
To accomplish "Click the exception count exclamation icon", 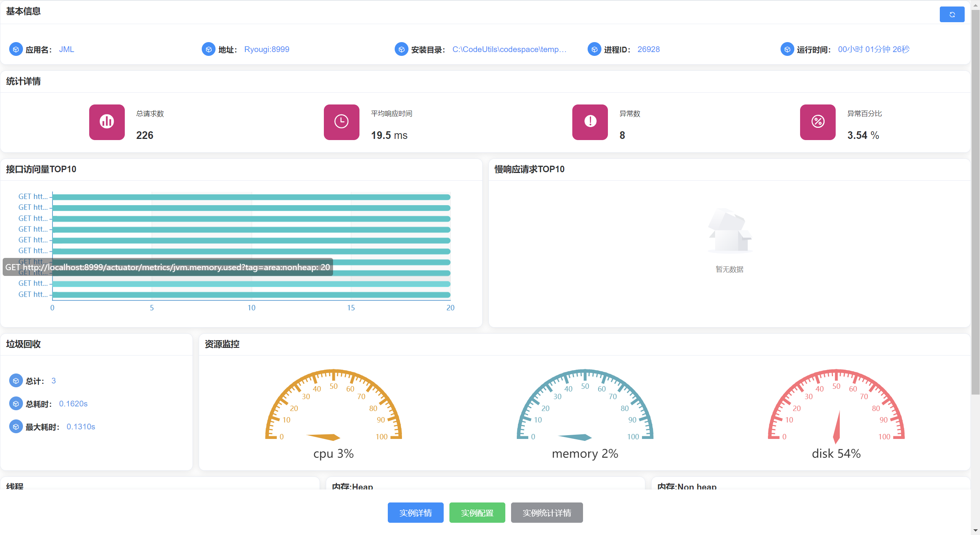I will pos(590,122).
